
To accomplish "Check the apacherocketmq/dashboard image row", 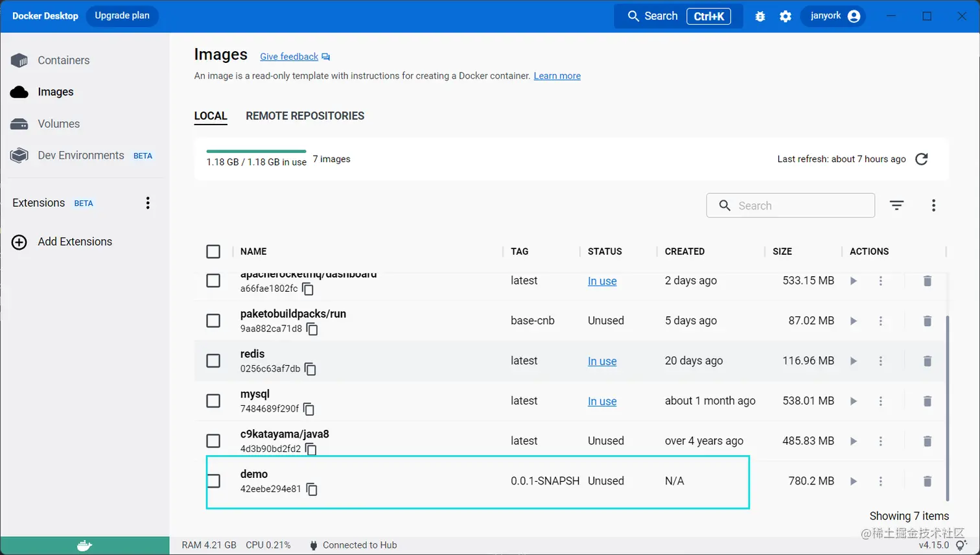I will (x=213, y=281).
